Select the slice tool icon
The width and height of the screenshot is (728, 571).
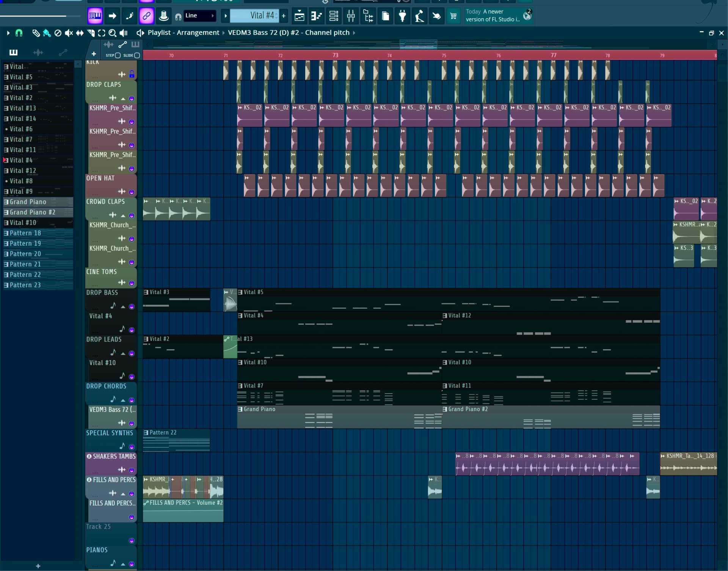click(x=91, y=33)
